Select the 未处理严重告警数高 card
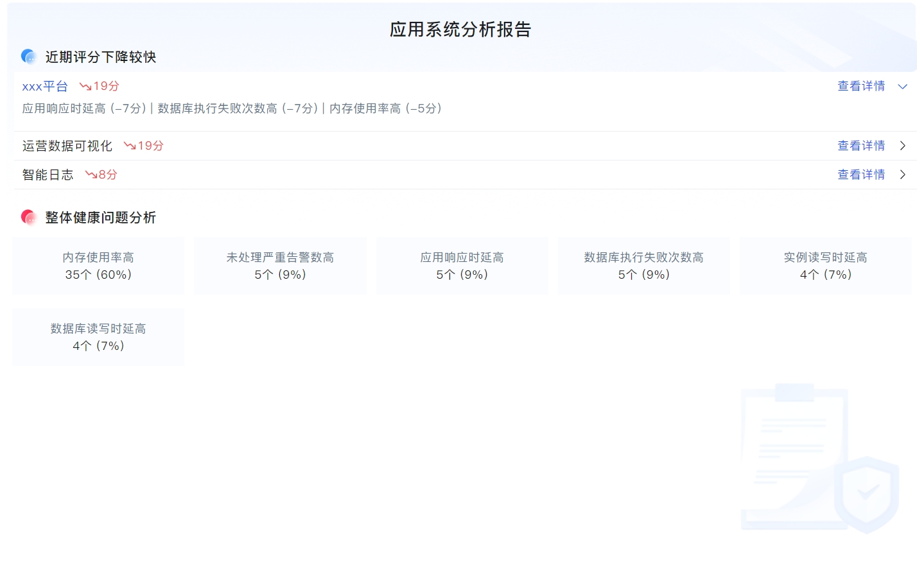The width and height of the screenshot is (924, 565). click(x=280, y=266)
